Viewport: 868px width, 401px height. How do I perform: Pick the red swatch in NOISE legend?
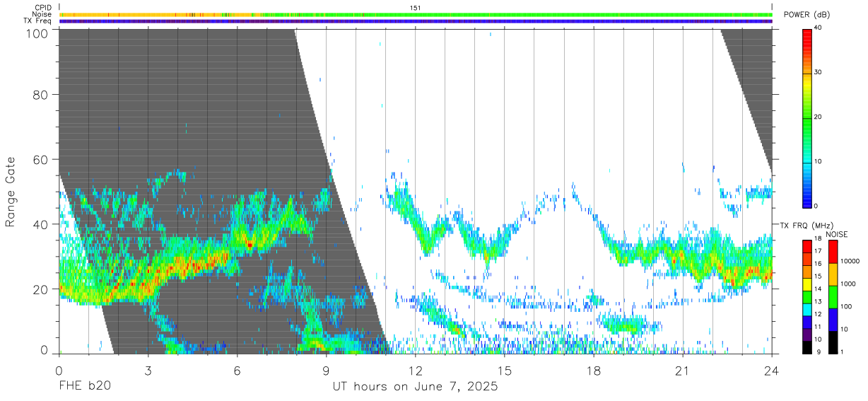click(833, 251)
